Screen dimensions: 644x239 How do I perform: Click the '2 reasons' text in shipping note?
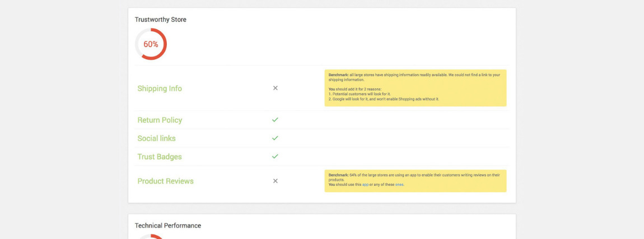point(371,90)
